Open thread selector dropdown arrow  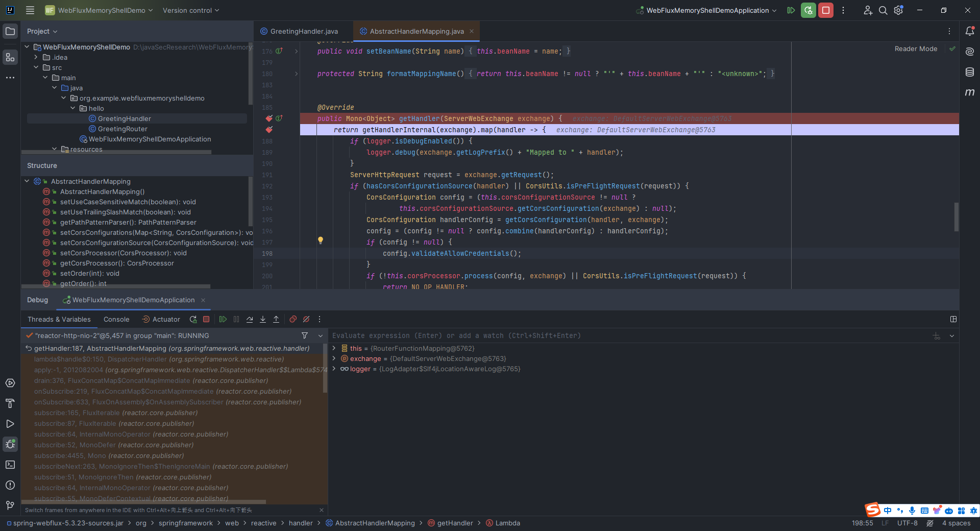click(x=321, y=335)
